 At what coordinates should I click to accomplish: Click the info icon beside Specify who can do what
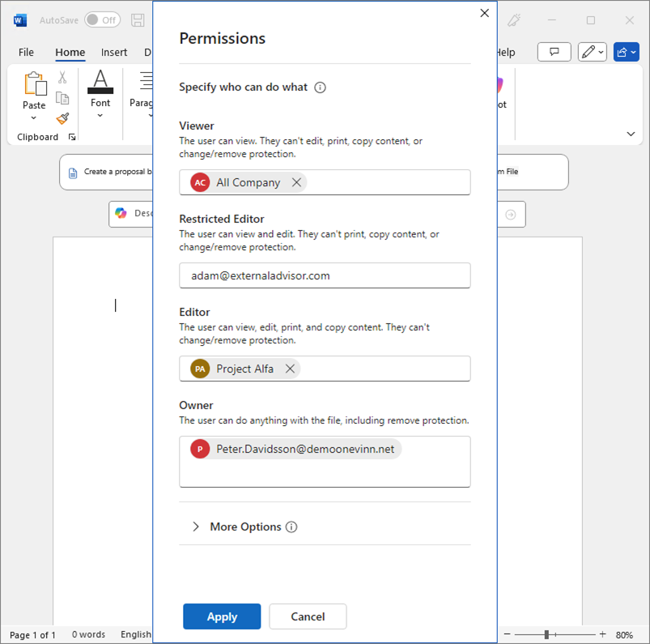point(320,87)
